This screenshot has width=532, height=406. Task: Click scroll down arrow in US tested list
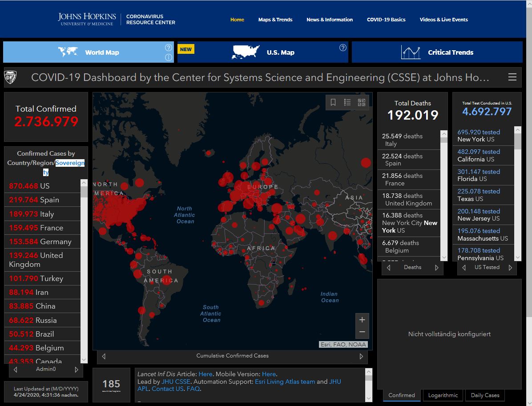coord(517,257)
